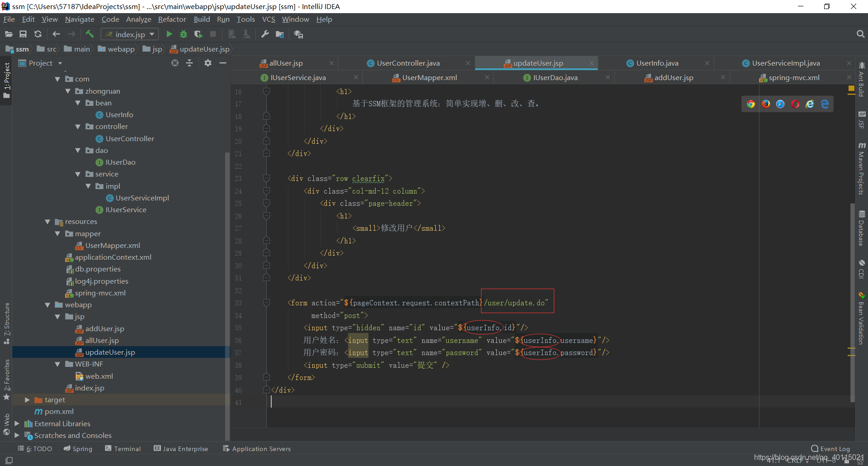The height and width of the screenshot is (466, 868).
Task: Open page in Internet Explorer icon
Action: [810, 104]
